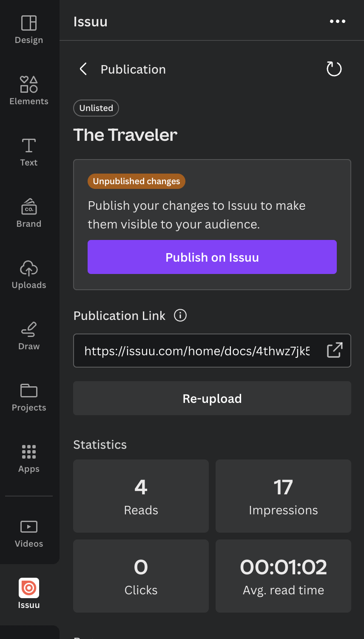Click the Re-upload button
This screenshot has width=364, height=639.
click(x=212, y=398)
